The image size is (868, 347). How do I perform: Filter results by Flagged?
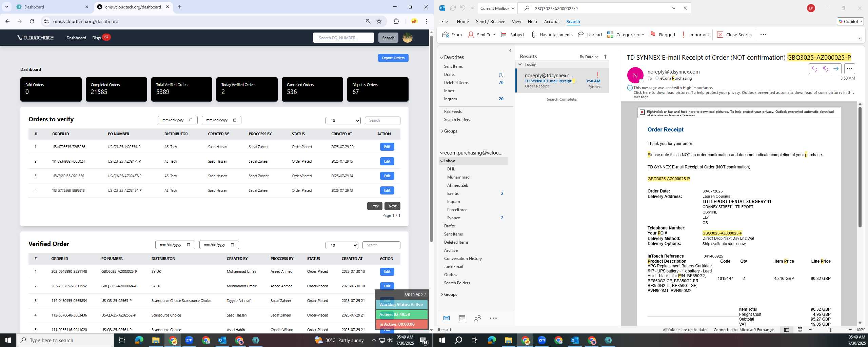663,35
